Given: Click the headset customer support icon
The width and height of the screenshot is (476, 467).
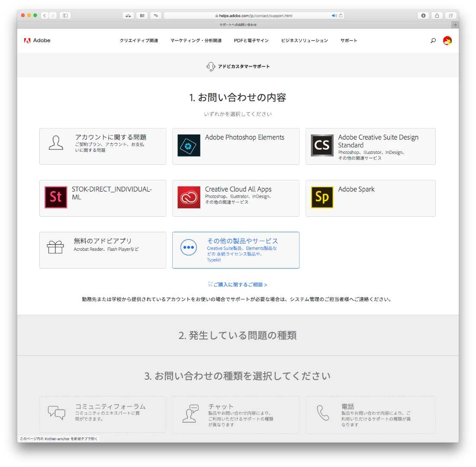Looking at the screenshot, I should (x=211, y=67).
